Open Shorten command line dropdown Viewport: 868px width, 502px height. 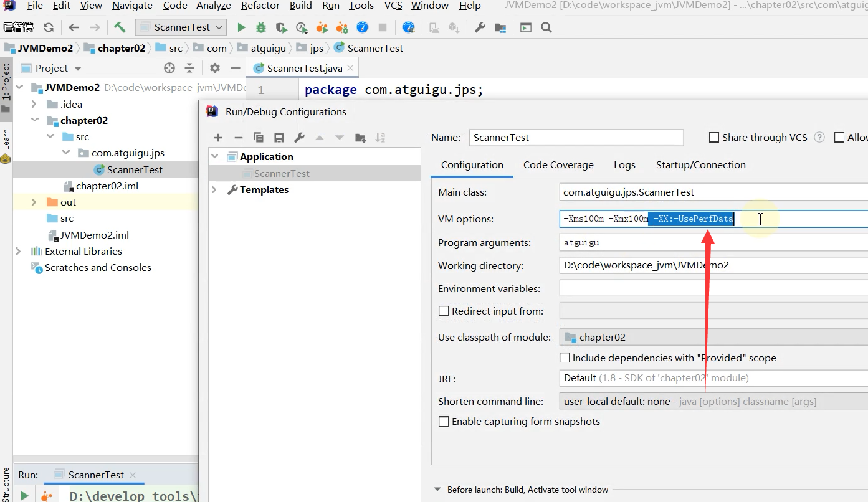point(713,401)
